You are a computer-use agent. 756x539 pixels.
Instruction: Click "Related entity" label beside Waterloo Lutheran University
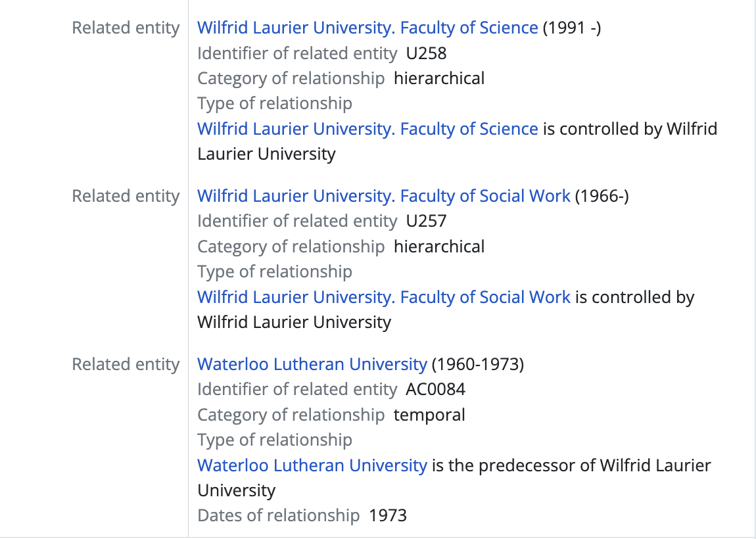(126, 364)
